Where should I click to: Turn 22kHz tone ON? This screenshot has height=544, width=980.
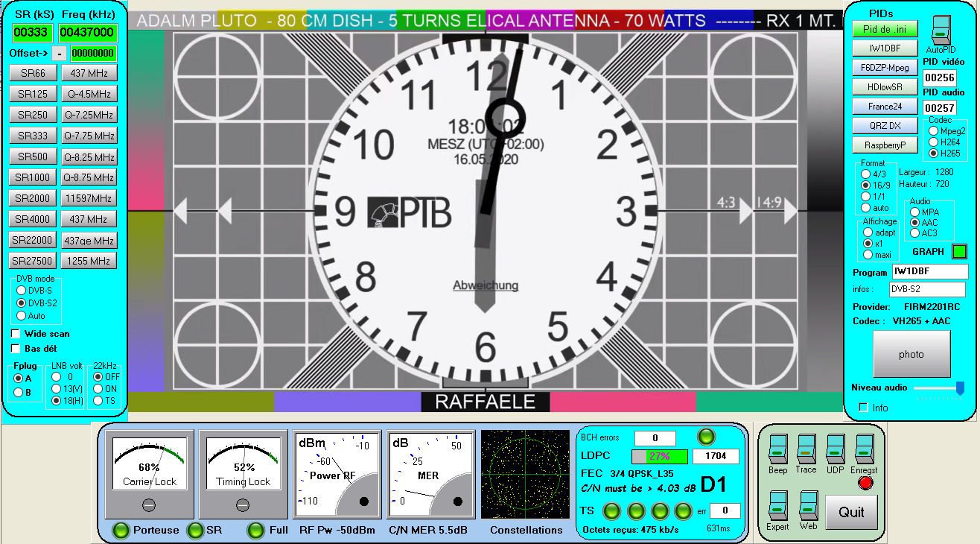click(x=98, y=388)
